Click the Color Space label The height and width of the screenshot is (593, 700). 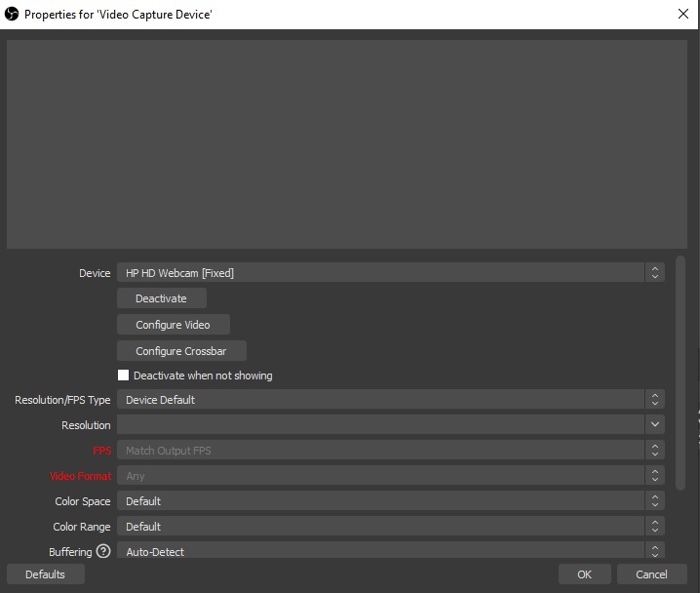pos(83,501)
